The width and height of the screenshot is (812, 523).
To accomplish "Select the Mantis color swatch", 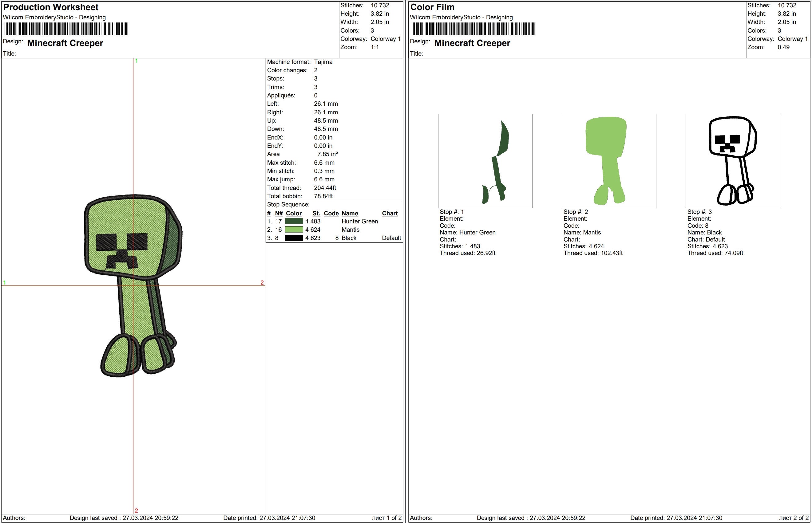I will pyautogui.click(x=294, y=230).
